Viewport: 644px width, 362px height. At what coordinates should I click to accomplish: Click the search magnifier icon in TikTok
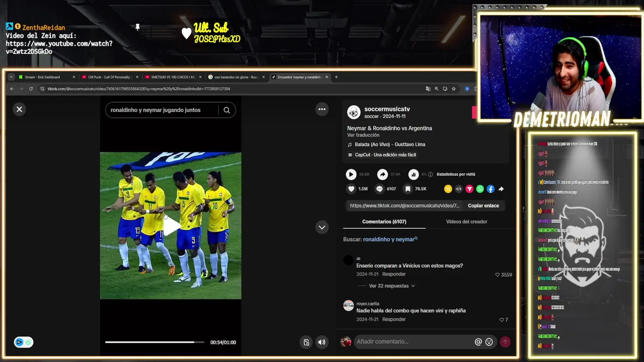tap(227, 110)
